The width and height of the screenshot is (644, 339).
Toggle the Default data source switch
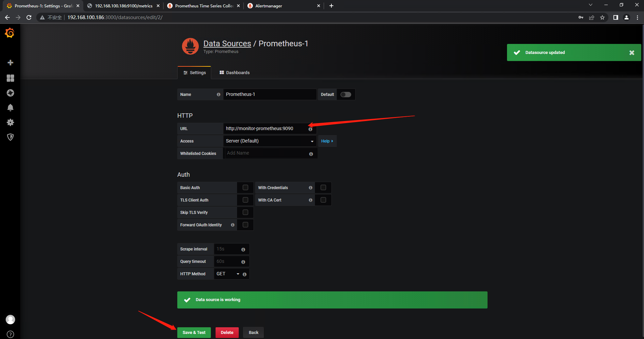pos(346,95)
